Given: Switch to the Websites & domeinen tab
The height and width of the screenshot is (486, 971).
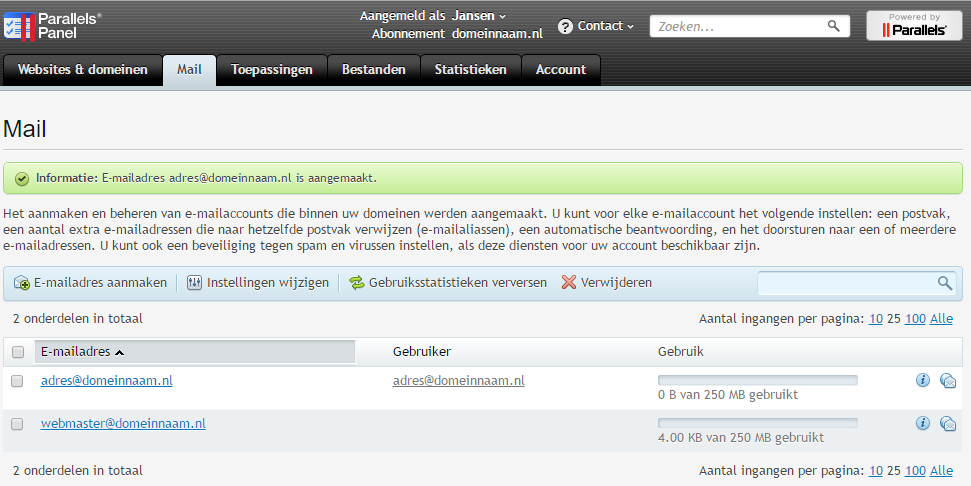Looking at the screenshot, I should click(x=83, y=70).
